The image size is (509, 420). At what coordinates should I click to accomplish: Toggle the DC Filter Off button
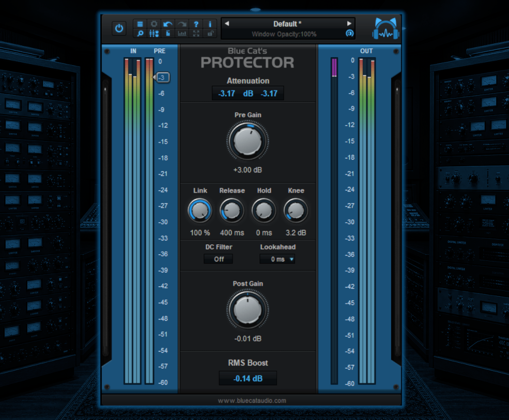pyautogui.click(x=219, y=259)
